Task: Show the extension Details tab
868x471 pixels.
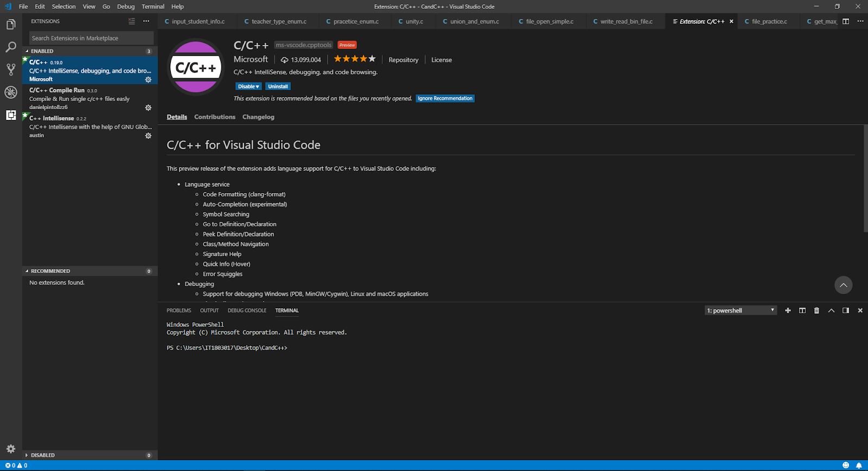Action: click(177, 117)
